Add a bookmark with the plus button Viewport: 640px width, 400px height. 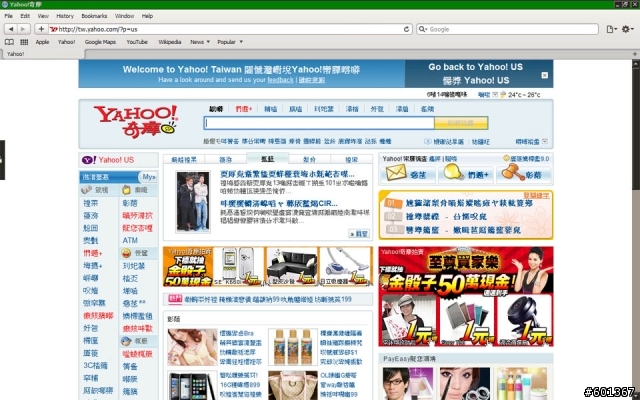coord(41,29)
